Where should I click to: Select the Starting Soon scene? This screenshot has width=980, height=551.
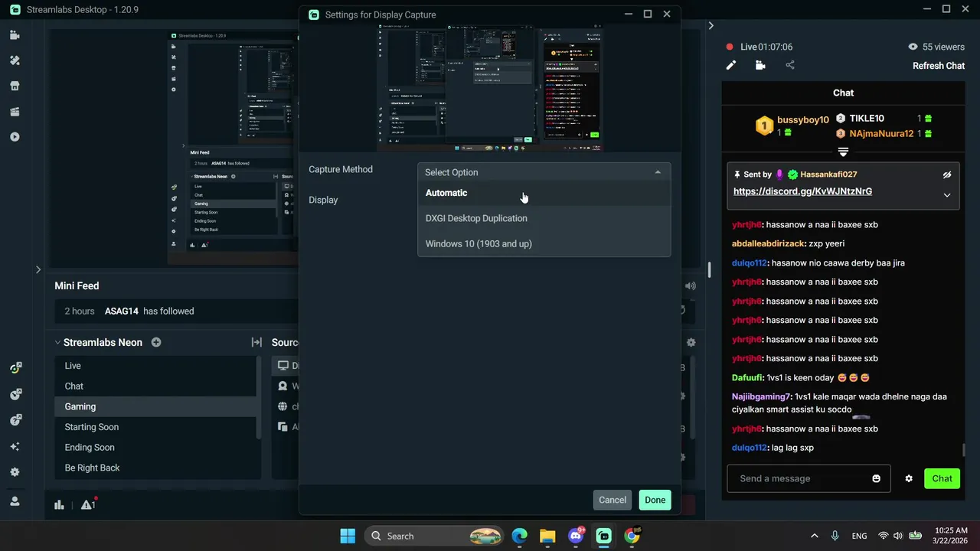(x=155, y=427)
